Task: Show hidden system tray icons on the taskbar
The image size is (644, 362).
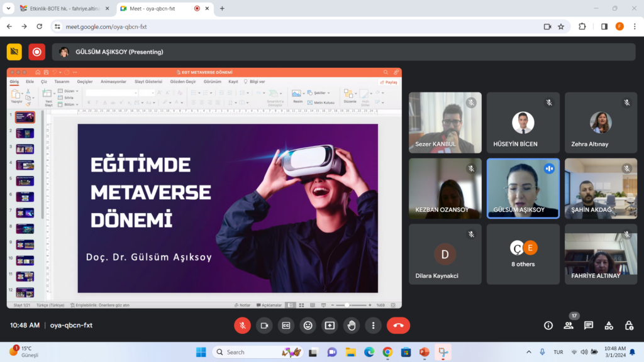Action: 528,352
